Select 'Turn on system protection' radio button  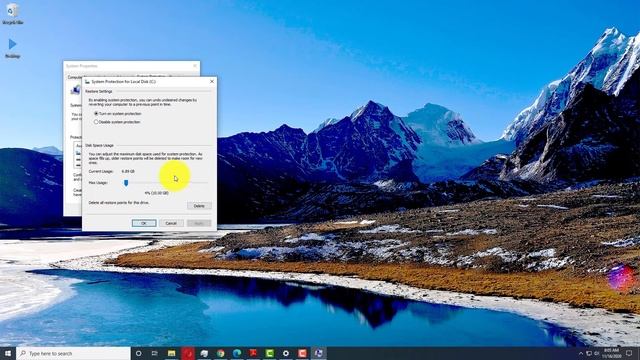[x=96, y=113]
